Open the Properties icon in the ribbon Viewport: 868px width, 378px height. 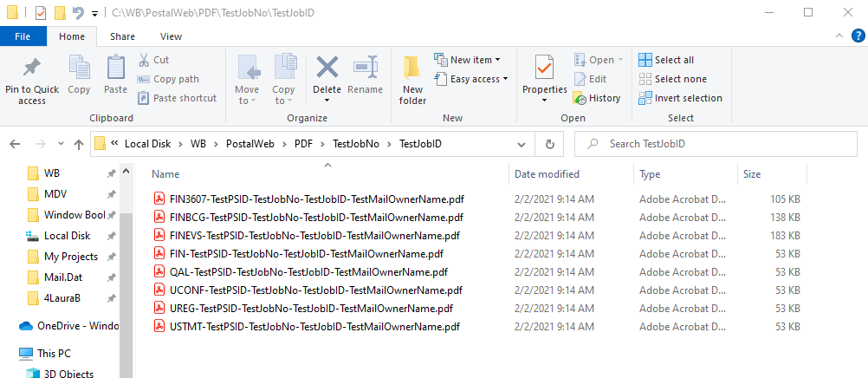click(x=545, y=68)
